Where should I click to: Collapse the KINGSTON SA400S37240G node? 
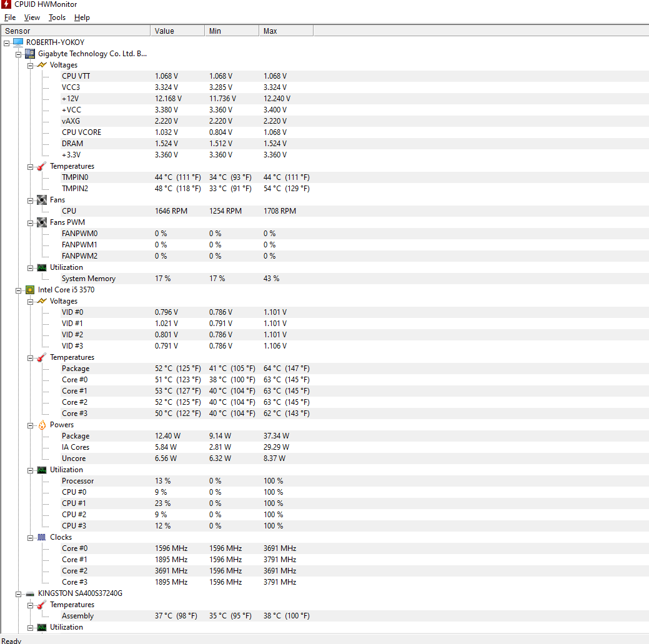[18, 594]
